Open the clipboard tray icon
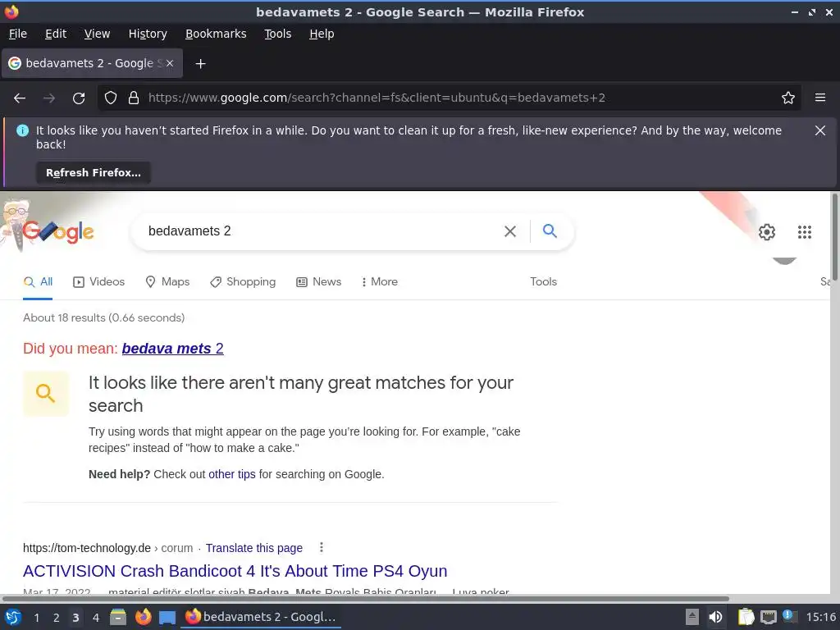 (x=746, y=617)
